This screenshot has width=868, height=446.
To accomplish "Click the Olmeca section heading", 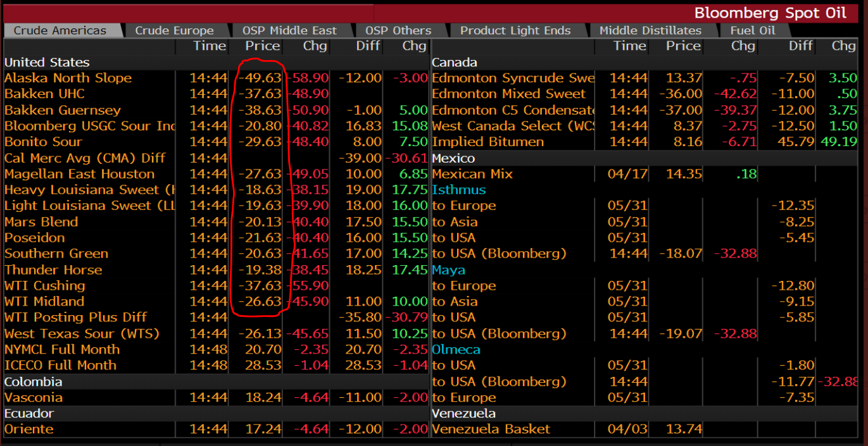I will pos(456,349).
